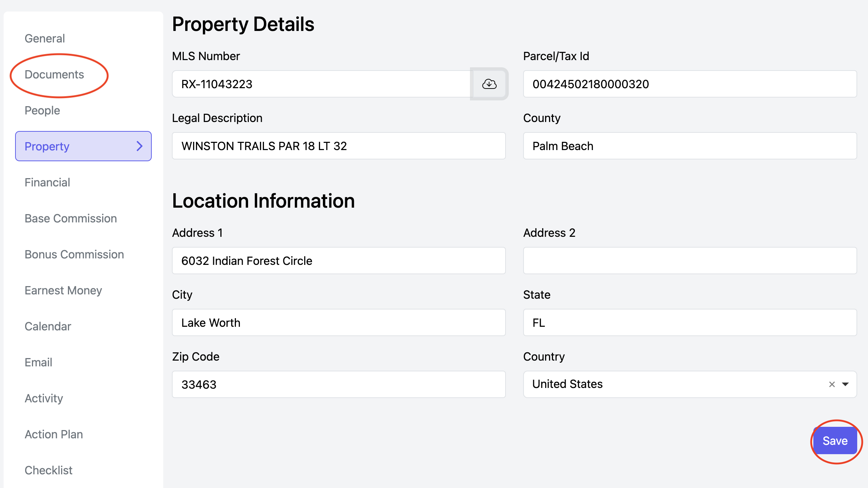Open the Financial section

tap(47, 182)
